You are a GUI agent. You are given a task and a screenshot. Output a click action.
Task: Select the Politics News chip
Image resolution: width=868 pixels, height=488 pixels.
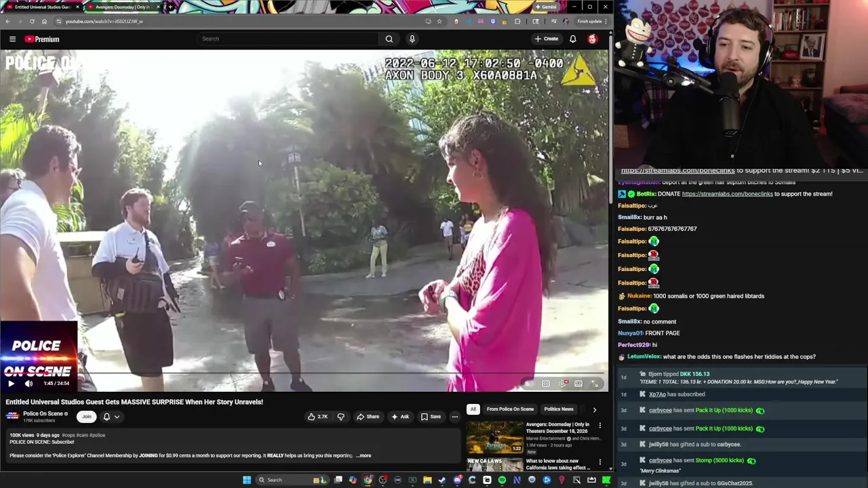(x=559, y=409)
